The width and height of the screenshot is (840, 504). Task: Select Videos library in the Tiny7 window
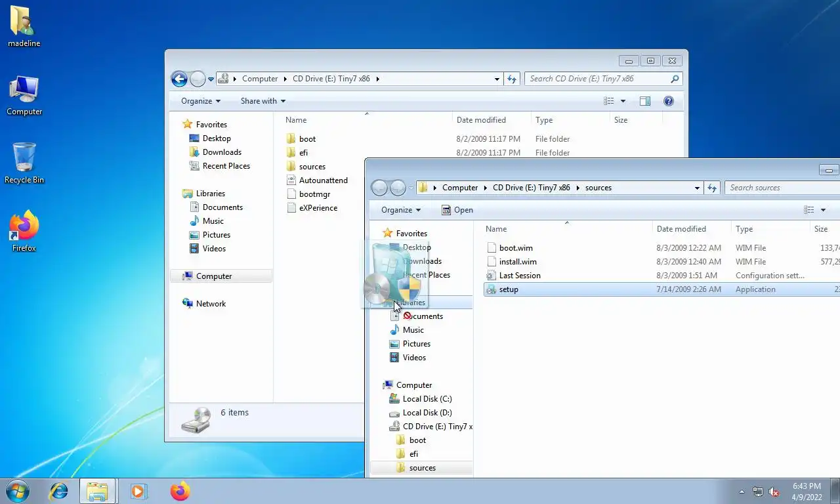pos(214,249)
